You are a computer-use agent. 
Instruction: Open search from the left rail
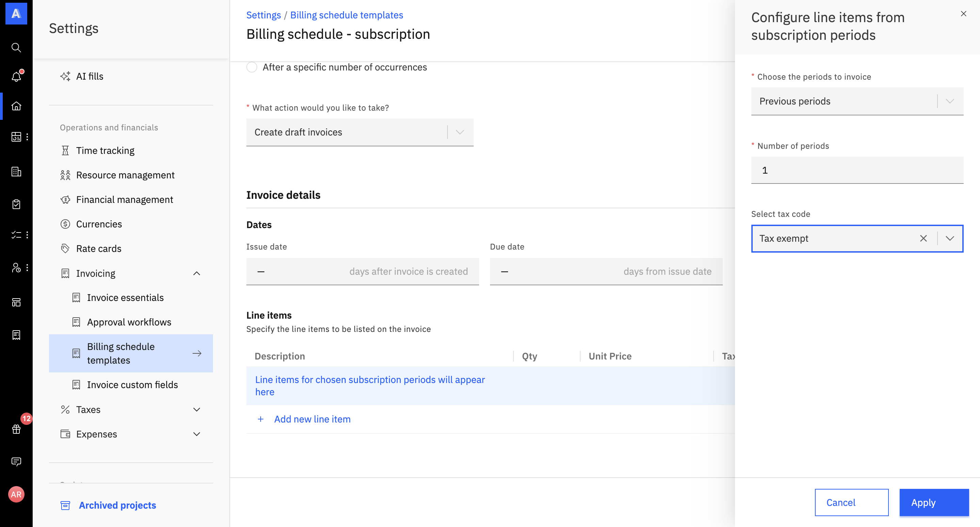tap(16, 48)
